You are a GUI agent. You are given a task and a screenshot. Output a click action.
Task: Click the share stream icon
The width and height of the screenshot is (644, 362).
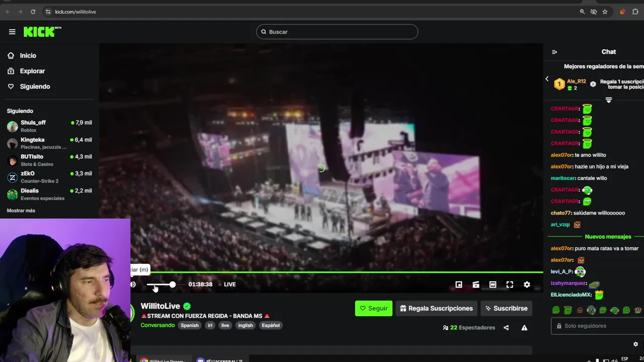pos(506,328)
